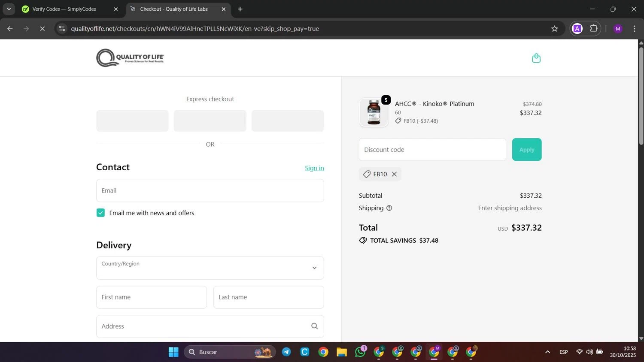
Task: Bookmark this page with the star icon
Action: [x=554, y=29]
